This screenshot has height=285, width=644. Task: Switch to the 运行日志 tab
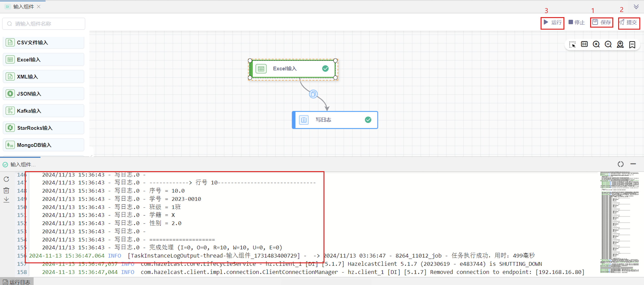17,282
